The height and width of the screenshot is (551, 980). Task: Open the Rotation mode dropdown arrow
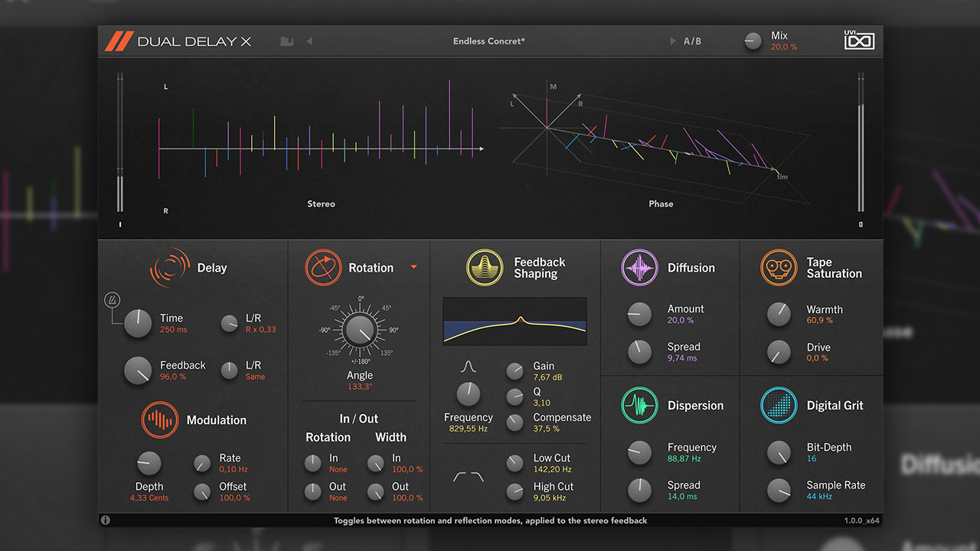point(414,268)
